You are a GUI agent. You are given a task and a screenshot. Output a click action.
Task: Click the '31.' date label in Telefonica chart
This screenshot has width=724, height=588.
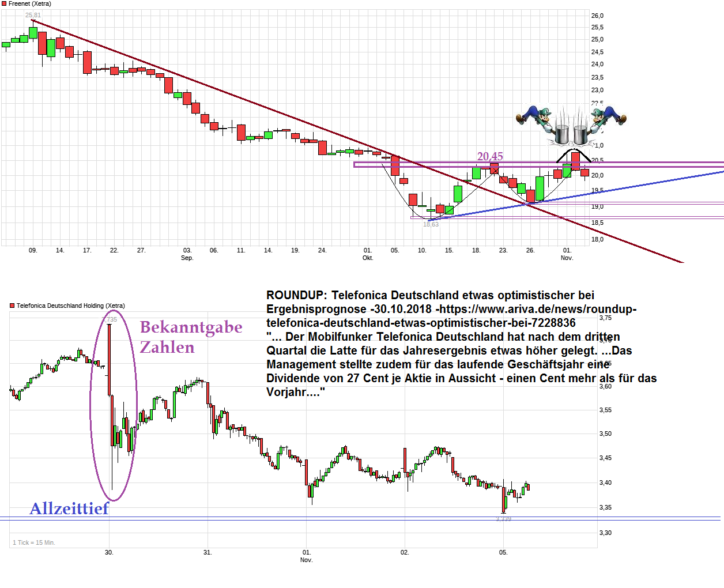[208, 552]
